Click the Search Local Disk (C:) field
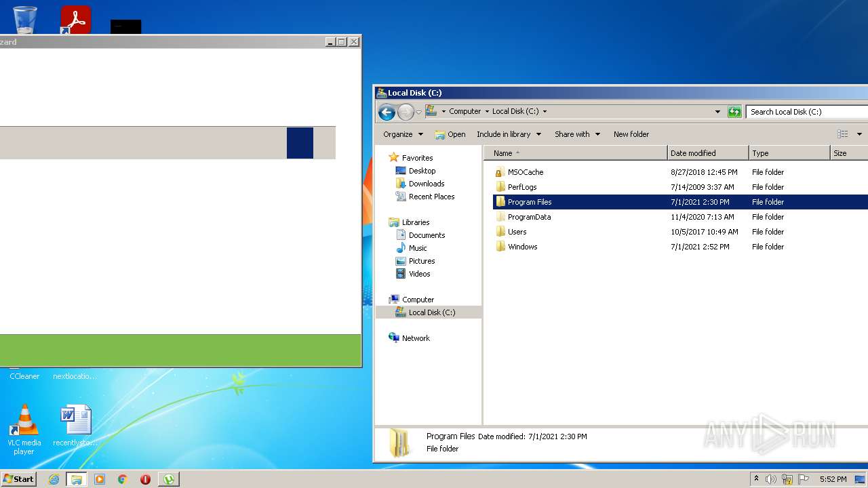The image size is (868, 488). 807,112
